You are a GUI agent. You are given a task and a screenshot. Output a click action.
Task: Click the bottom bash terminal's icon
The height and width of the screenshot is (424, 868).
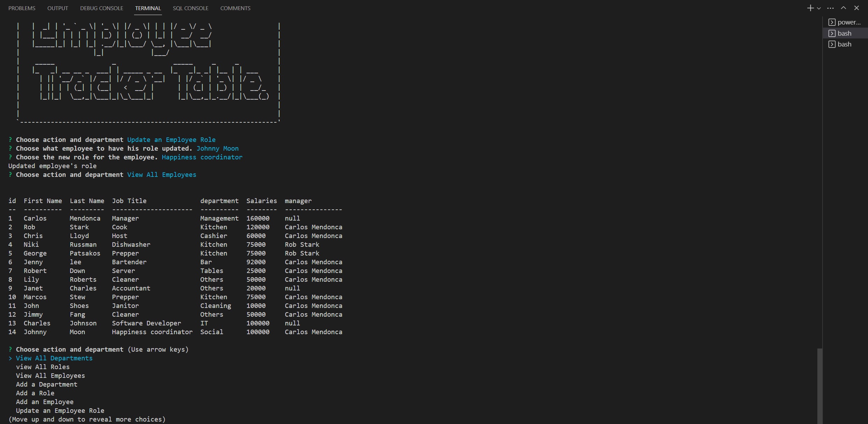[x=832, y=44]
